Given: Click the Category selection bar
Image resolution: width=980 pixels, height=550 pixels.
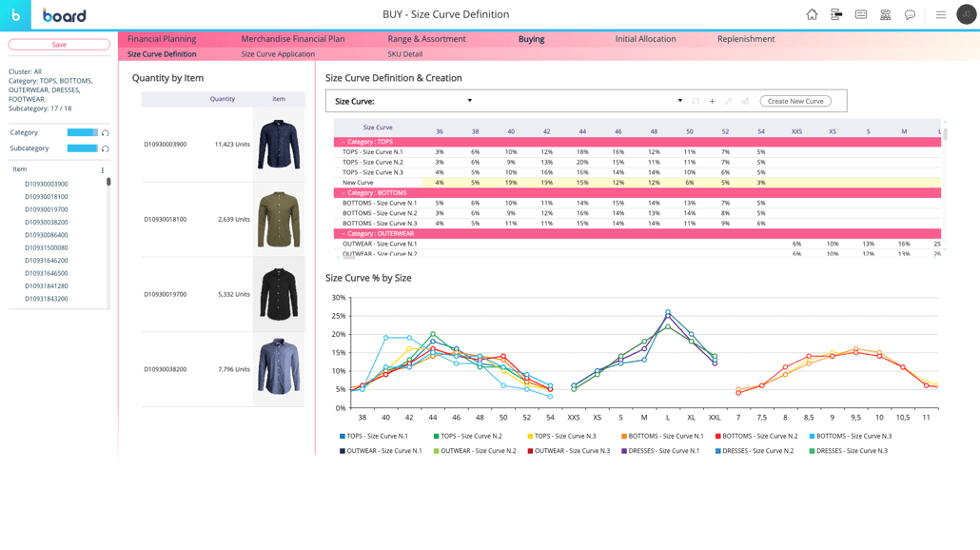Looking at the screenshot, I should click(x=82, y=132).
